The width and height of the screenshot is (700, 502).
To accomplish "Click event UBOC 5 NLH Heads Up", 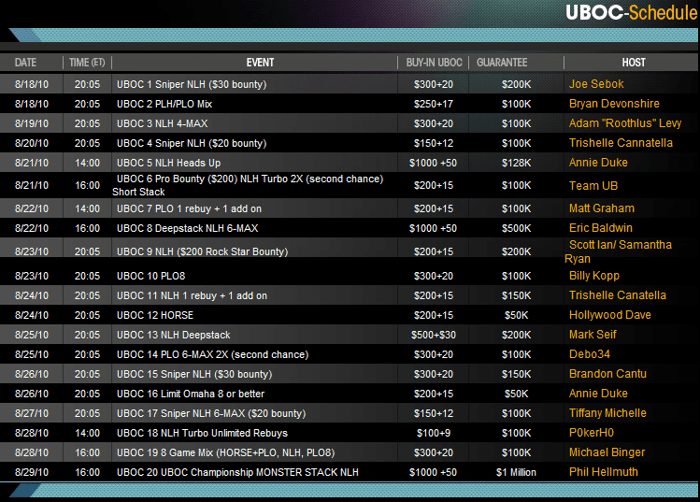I will pyautogui.click(x=169, y=163).
